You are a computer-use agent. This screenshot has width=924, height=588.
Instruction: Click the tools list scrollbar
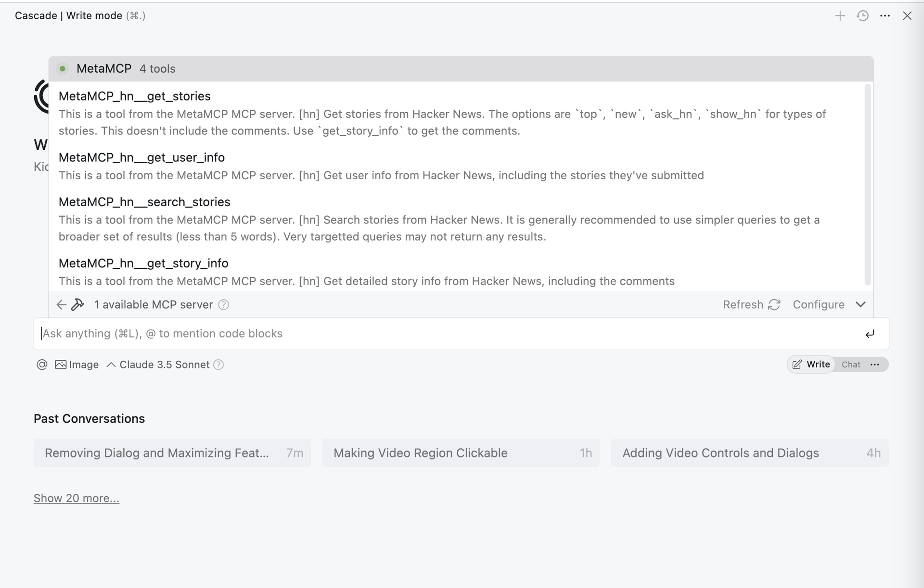[x=868, y=184]
